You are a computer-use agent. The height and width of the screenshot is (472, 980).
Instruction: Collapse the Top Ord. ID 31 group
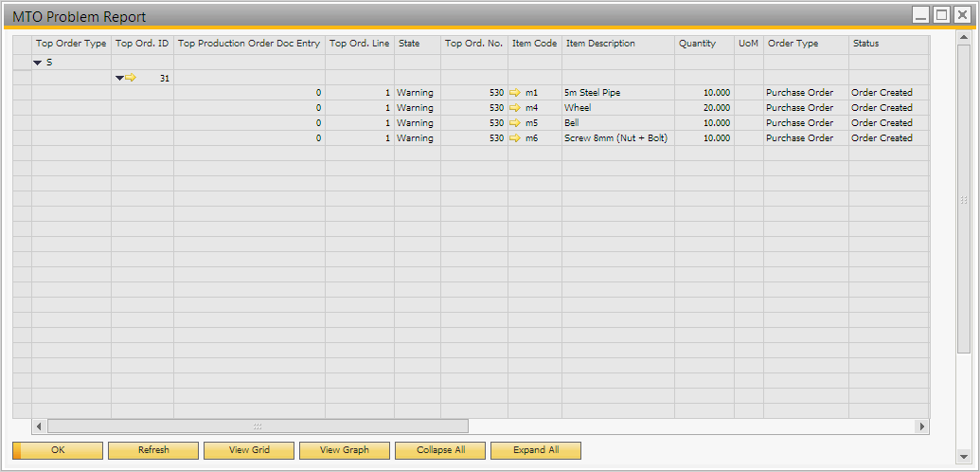(x=119, y=78)
